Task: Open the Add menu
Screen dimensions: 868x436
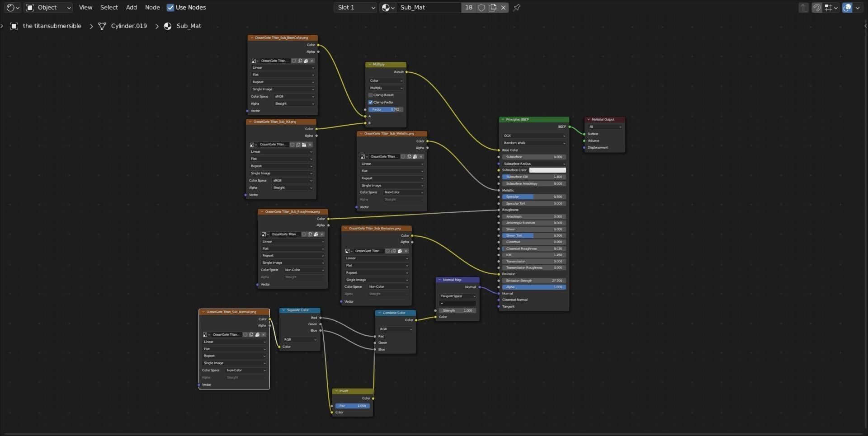Action: pyautogui.click(x=132, y=7)
